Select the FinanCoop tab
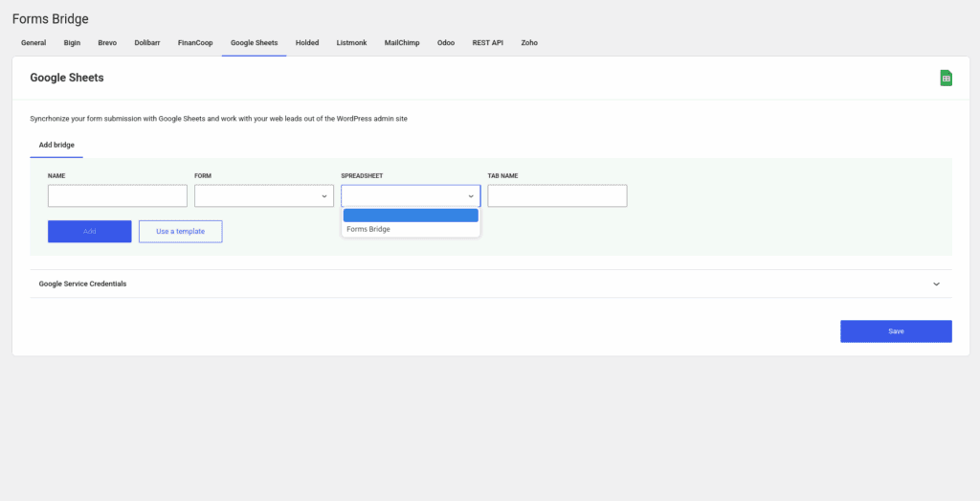Viewport: 980px width, 501px height. [x=195, y=43]
